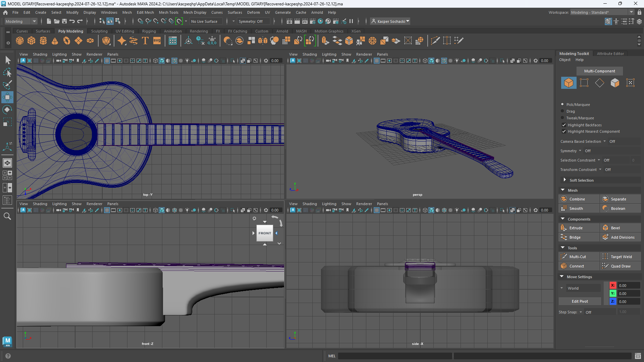Open the Kacper Sochacki account dropdown
Viewport: 644px width, 362px height.
pyautogui.click(x=390, y=21)
